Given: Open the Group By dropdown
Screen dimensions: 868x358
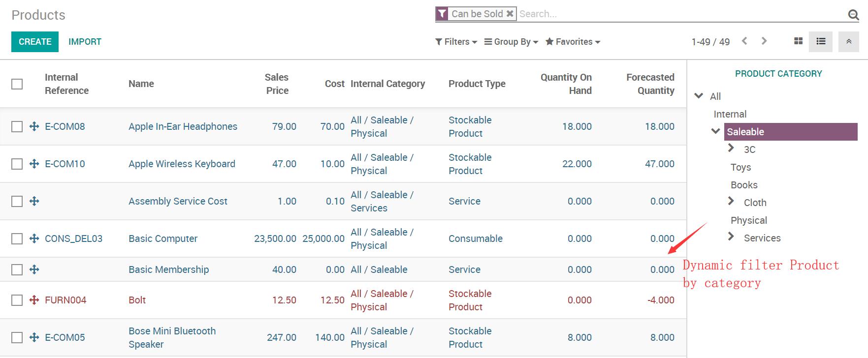Looking at the screenshot, I should click(x=511, y=42).
